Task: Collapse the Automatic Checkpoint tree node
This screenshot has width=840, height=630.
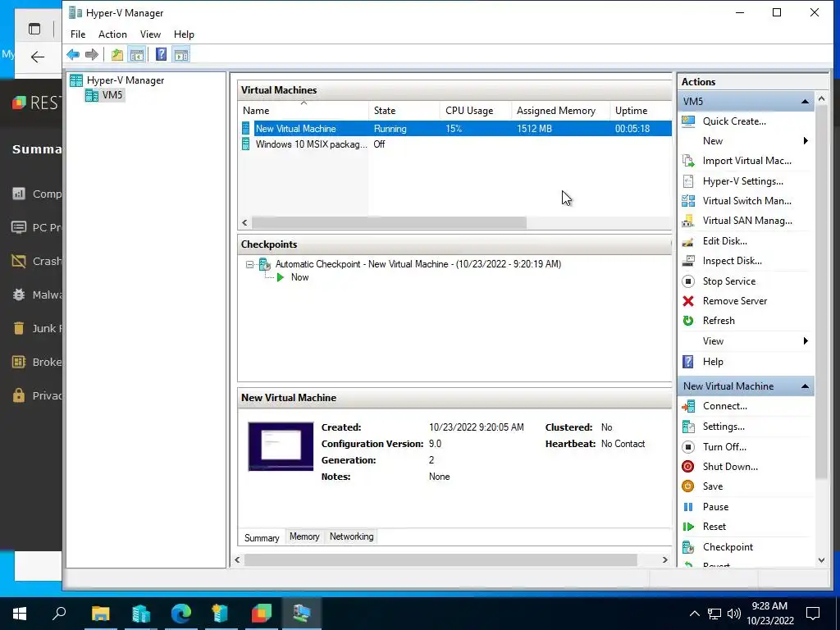Action: pos(249,264)
